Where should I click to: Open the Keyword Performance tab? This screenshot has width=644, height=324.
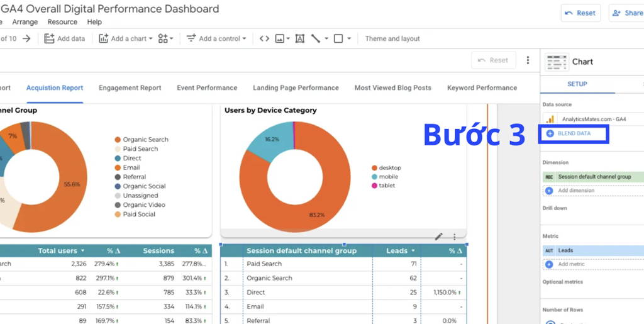click(482, 88)
